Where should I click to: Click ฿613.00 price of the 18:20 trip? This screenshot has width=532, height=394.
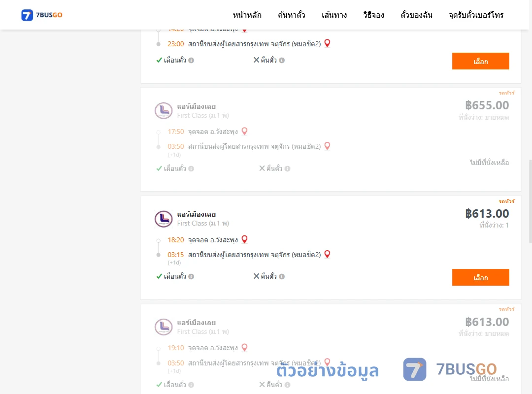487,213
